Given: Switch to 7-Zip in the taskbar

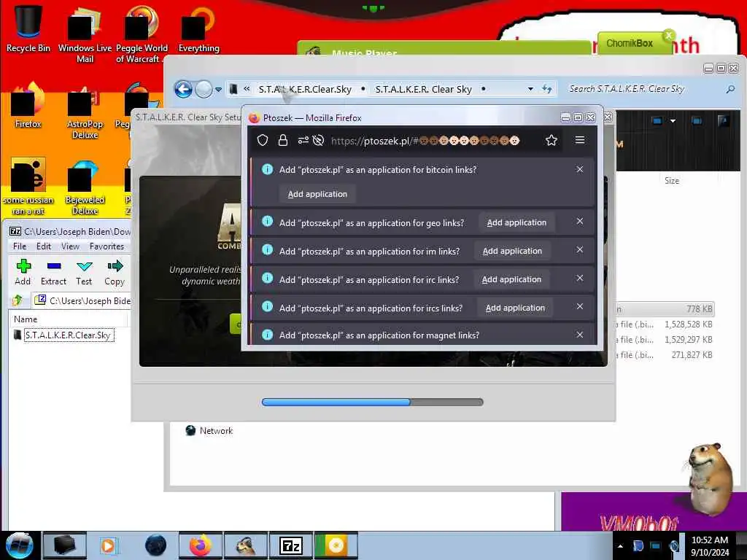Looking at the screenshot, I should click(x=290, y=545).
